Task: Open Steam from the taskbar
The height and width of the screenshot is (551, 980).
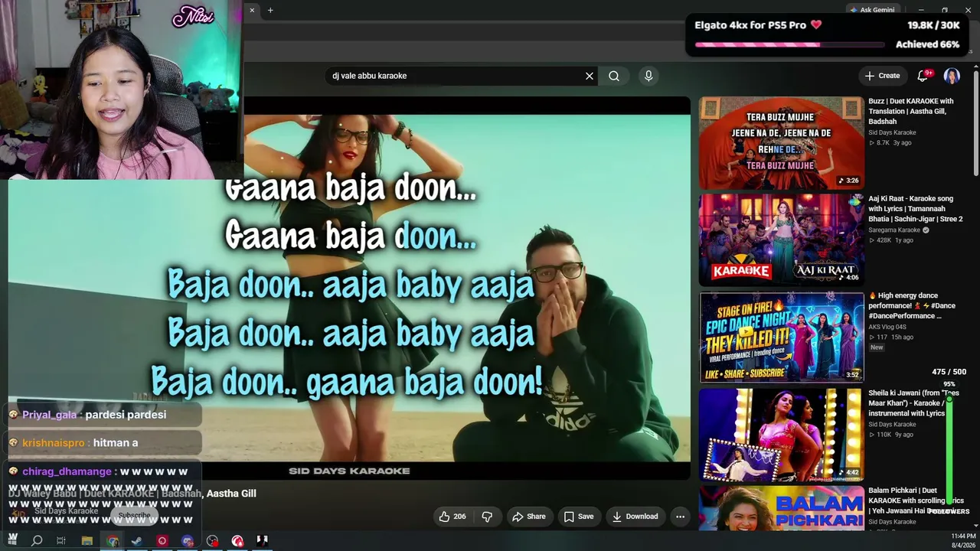Action: [x=137, y=540]
